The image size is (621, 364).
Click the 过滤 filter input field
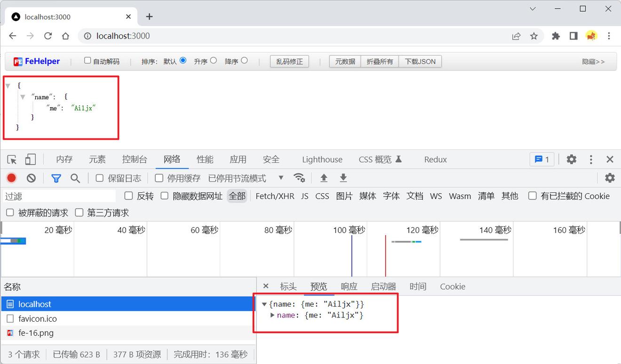coord(59,196)
